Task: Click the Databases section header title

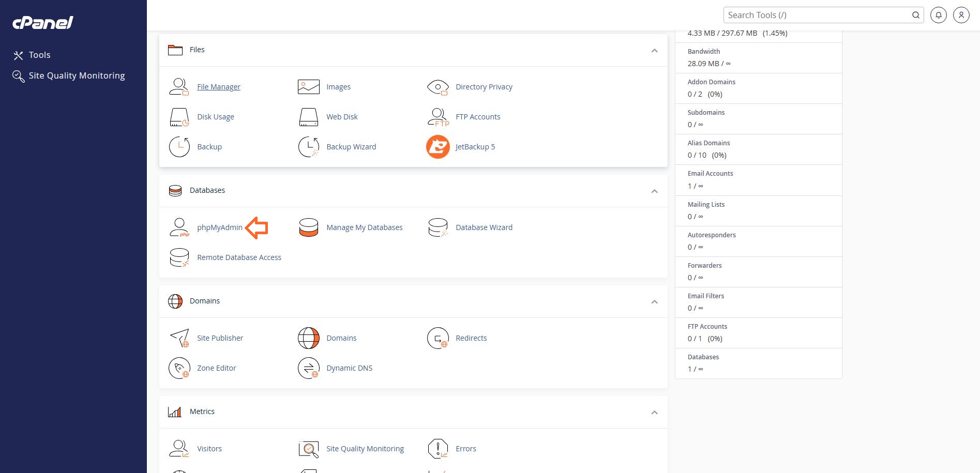Action: (207, 190)
